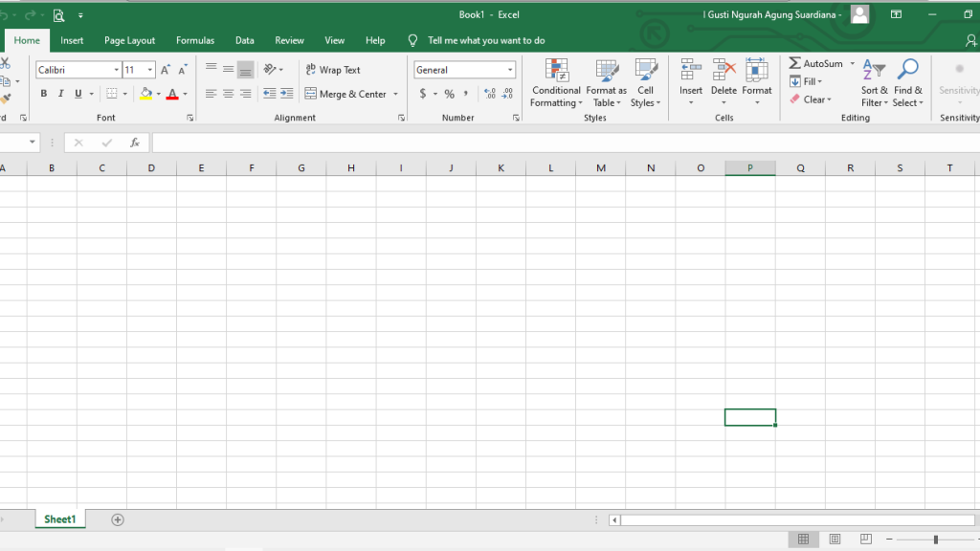Apply bold formatting

[x=43, y=93]
